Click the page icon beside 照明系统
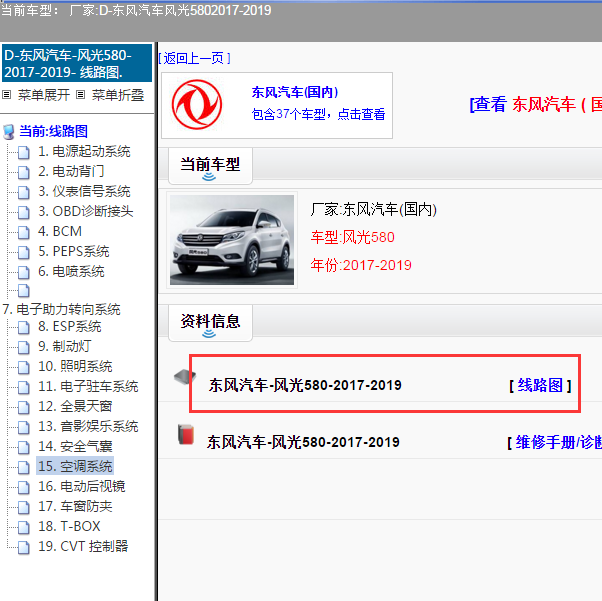602x601 pixels. point(23,367)
